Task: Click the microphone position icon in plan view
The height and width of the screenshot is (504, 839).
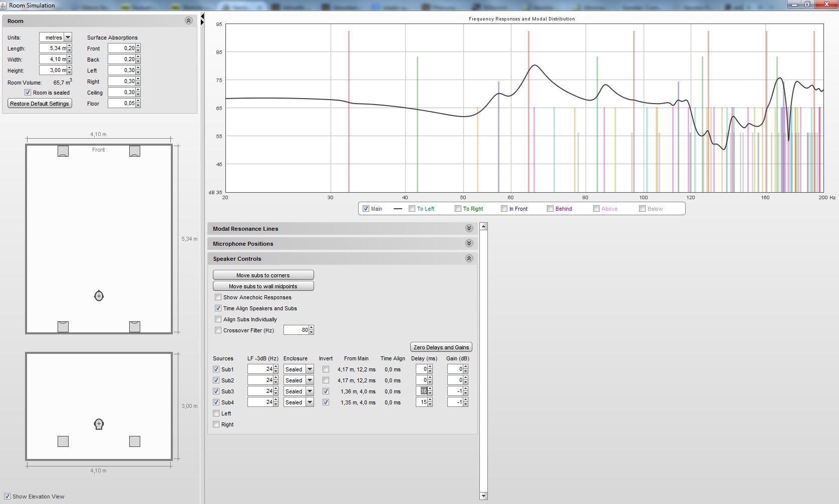Action: pyautogui.click(x=99, y=296)
